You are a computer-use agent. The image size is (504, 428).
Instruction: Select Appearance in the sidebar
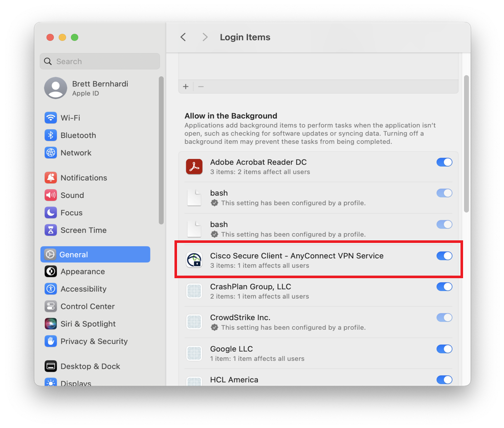(x=82, y=272)
